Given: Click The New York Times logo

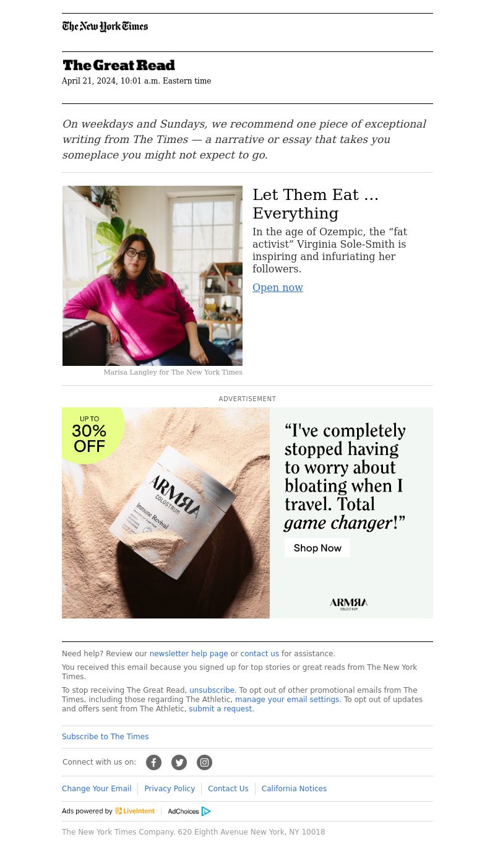Looking at the screenshot, I should coord(105,26).
